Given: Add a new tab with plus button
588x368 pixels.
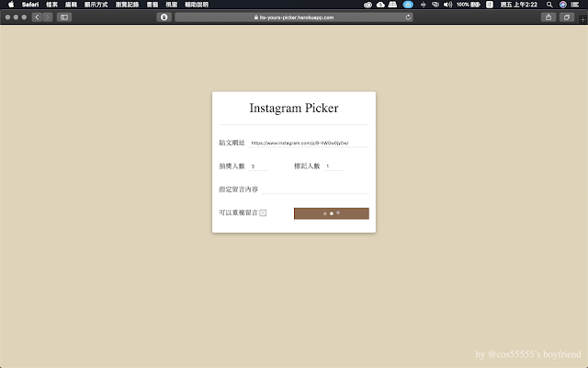Looking at the screenshot, I should click(582, 19).
